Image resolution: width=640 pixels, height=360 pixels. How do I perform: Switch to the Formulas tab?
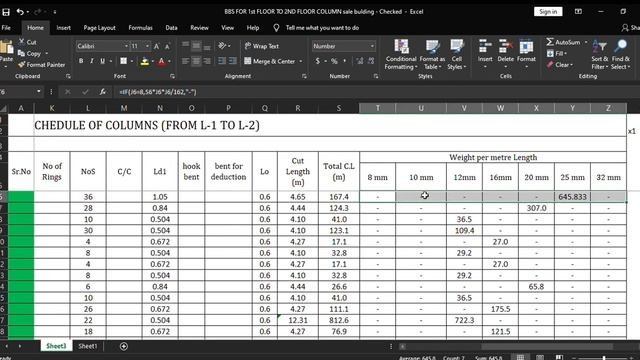(x=140, y=28)
